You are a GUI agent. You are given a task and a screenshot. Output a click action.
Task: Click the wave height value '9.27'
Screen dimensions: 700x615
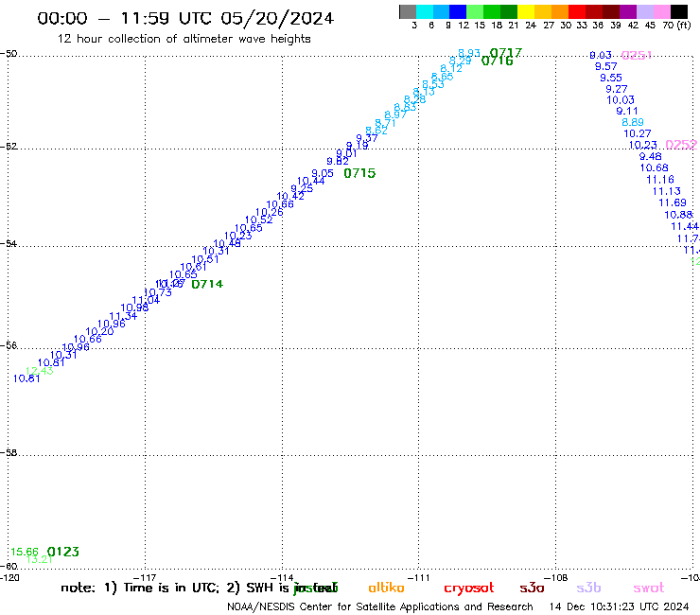point(617,89)
